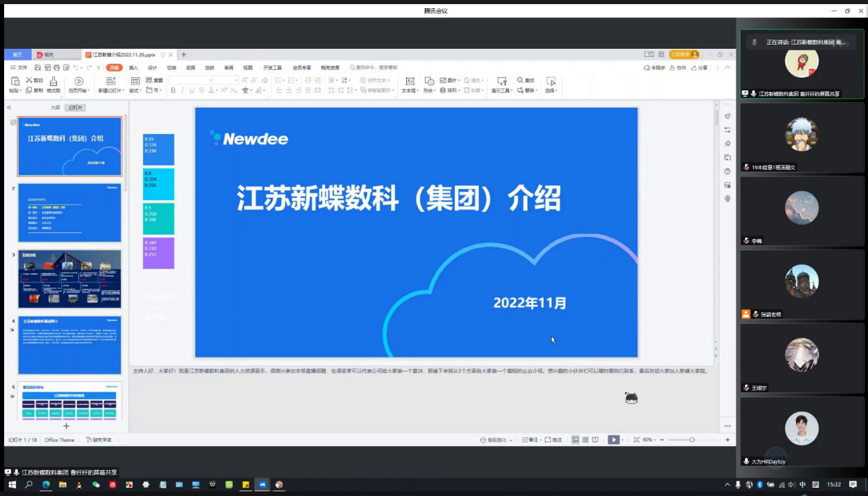This screenshot has height=496, width=868.
Task: Click the orange login (立即登录) button
Action: pos(684,54)
